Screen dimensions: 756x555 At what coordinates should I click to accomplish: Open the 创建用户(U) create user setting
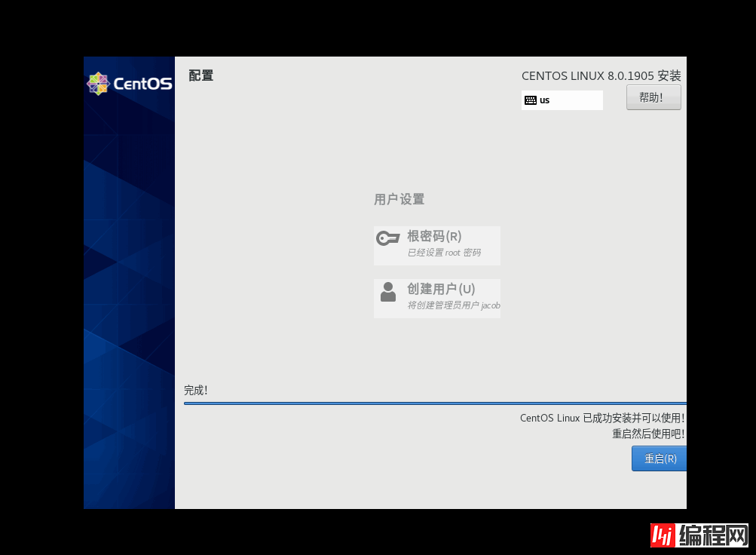(x=441, y=289)
